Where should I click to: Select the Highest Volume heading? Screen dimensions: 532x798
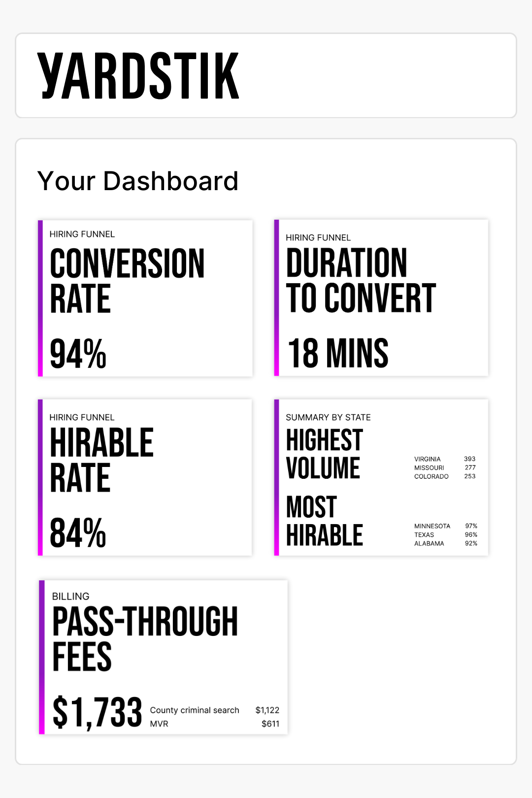pos(324,454)
